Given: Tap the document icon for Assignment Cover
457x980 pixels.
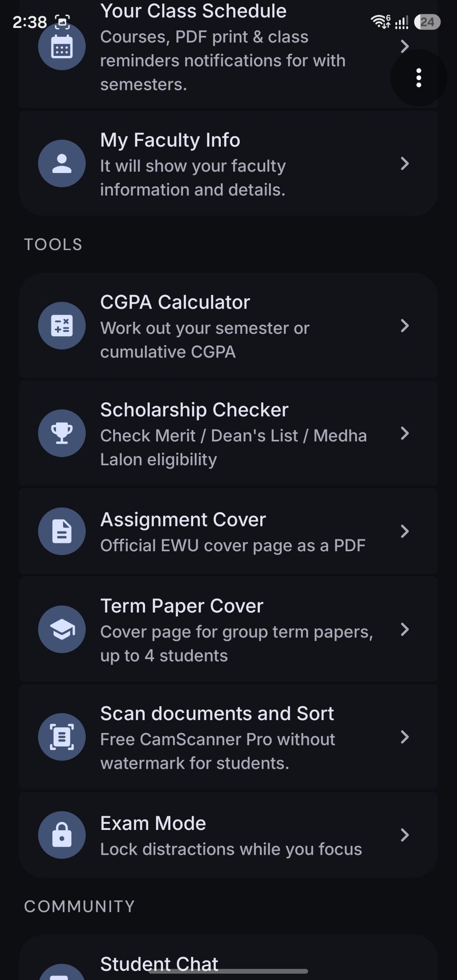Looking at the screenshot, I should (62, 531).
